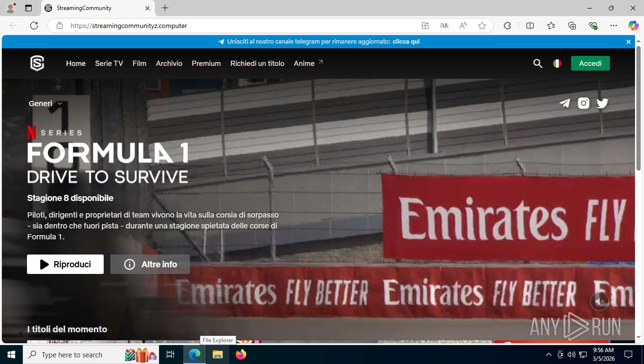This screenshot has width=644, height=364.
Task: Click the 'clicca qui' Telegram link
Action: [x=406, y=42]
